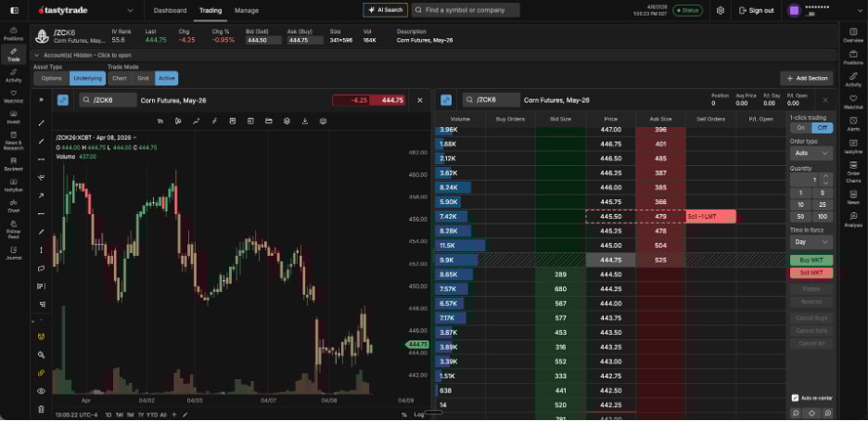Click the Sell MKT button
Viewport: 868px width, 421px height.
coord(811,273)
